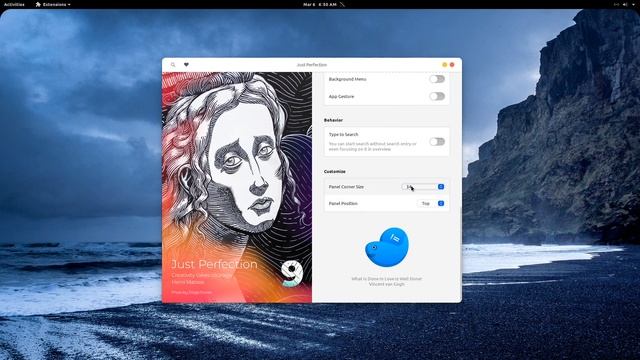Click the Panel Position label
The height and width of the screenshot is (360, 640).
point(343,203)
